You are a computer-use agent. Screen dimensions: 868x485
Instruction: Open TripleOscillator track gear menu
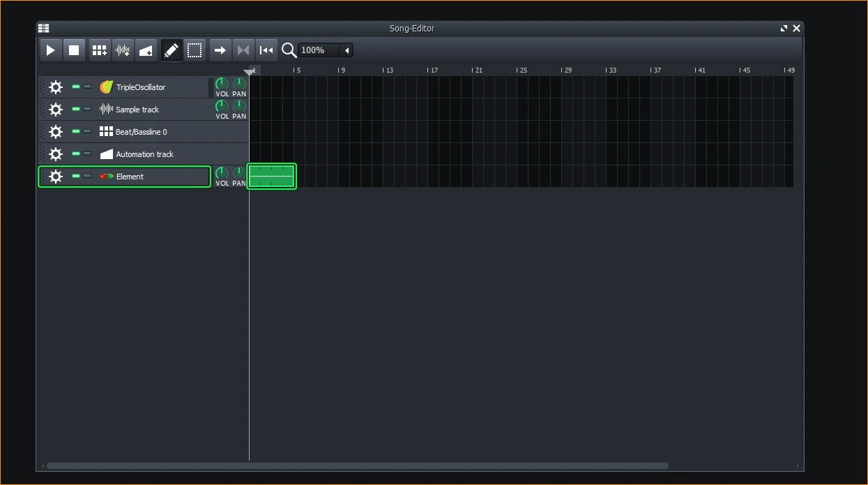click(56, 87)
